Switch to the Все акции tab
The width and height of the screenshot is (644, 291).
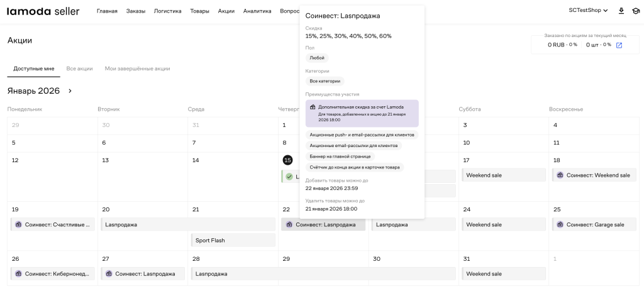(79, 69)
